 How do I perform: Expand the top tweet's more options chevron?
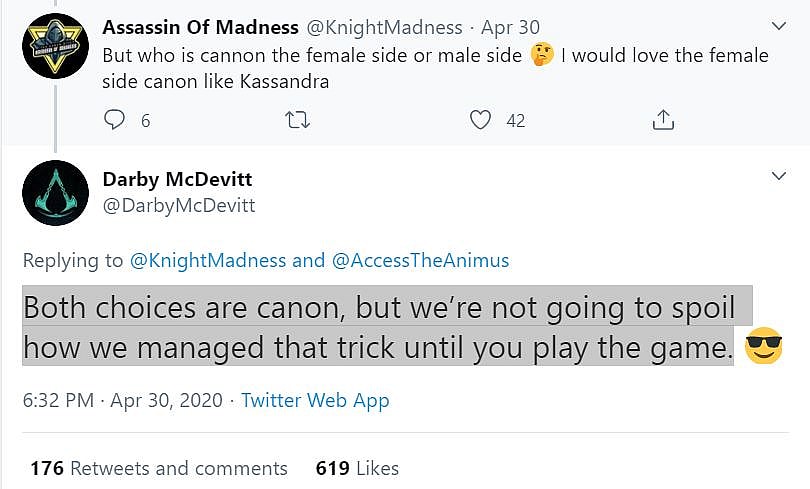(x=780, y=25)
